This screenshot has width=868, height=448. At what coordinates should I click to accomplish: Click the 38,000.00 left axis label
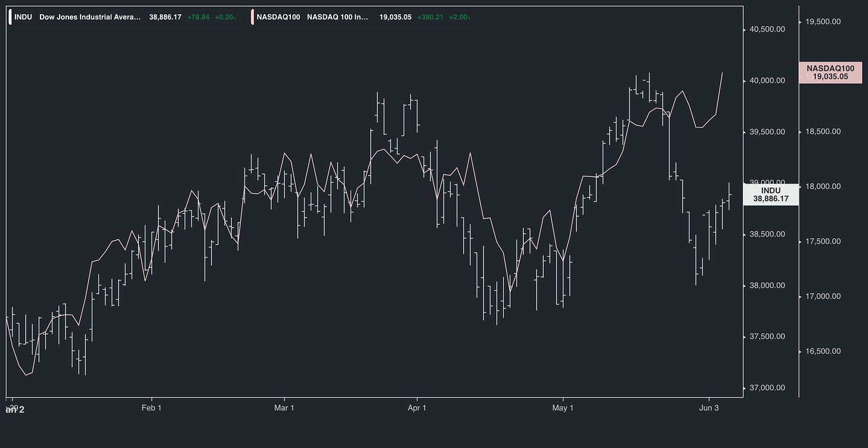pos(767,285)
